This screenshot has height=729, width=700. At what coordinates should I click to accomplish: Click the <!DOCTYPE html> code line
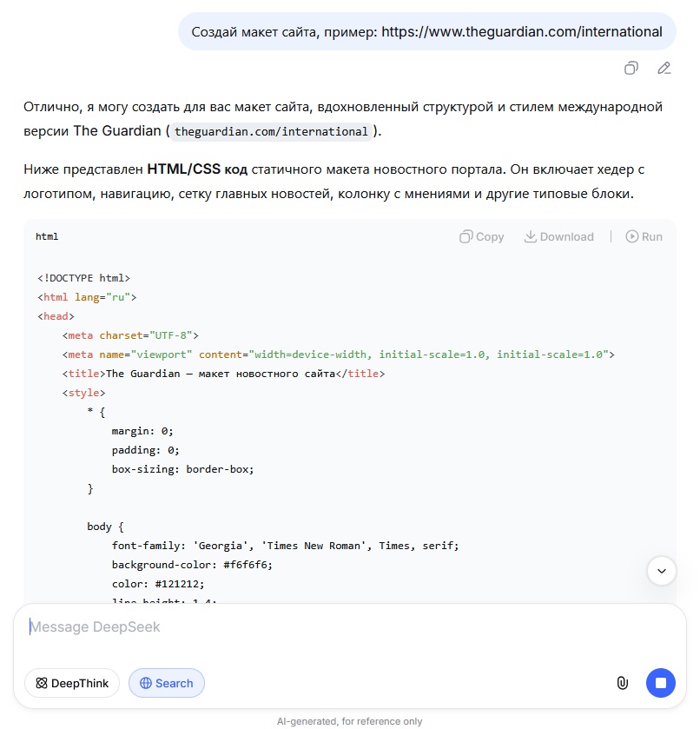click(x=83, y=278)
